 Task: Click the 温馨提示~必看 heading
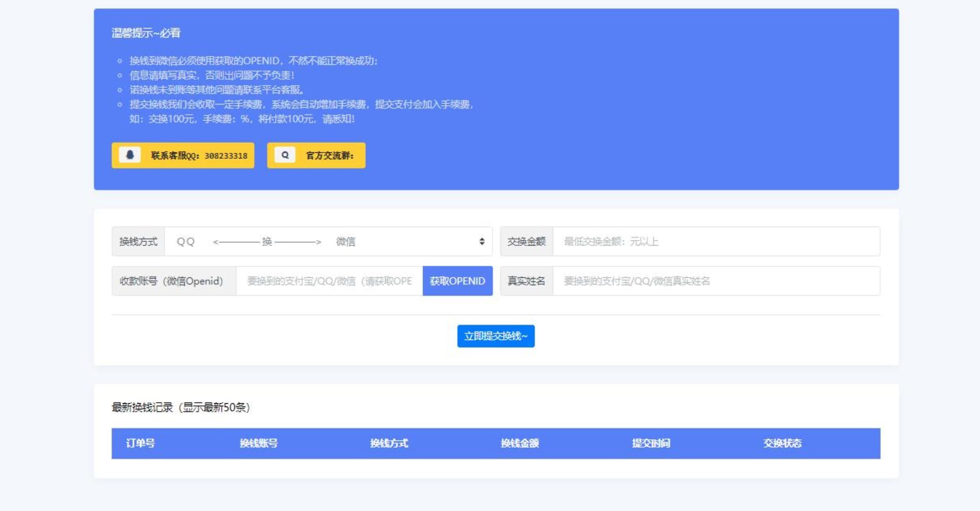click(x=146, y=33)
